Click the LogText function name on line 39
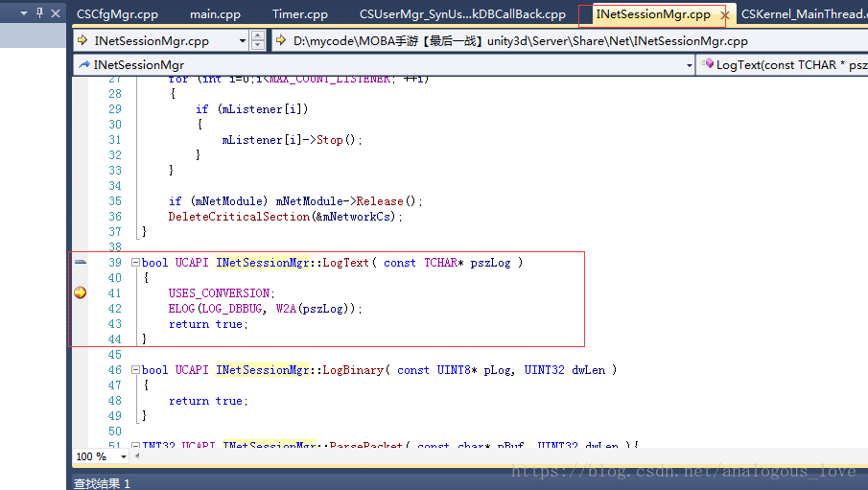The image size is (868, 490). coord(345,263)
